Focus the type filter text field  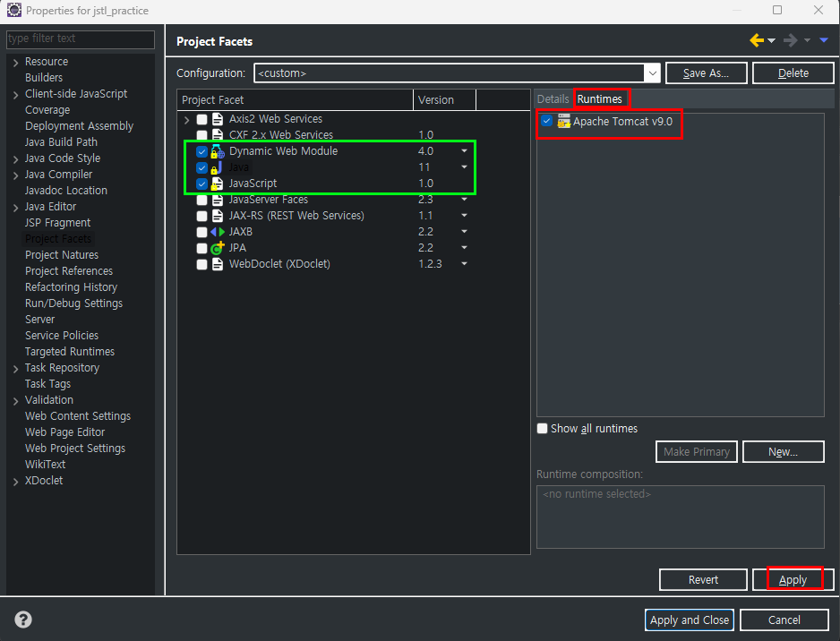point(81,38)
